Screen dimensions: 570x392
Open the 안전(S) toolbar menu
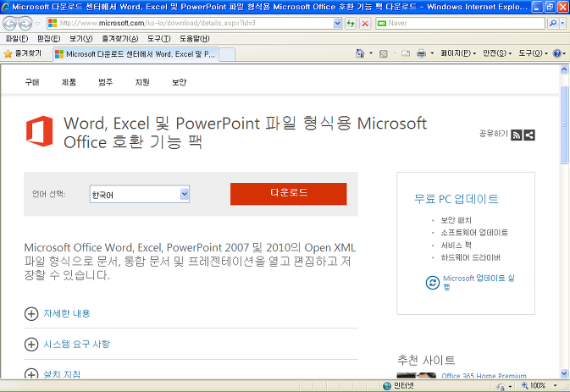point(497,53)
